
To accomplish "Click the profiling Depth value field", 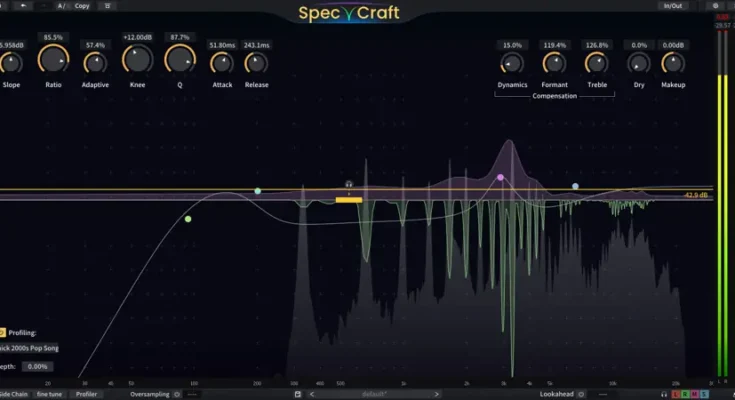I will [x=38, y=366].
